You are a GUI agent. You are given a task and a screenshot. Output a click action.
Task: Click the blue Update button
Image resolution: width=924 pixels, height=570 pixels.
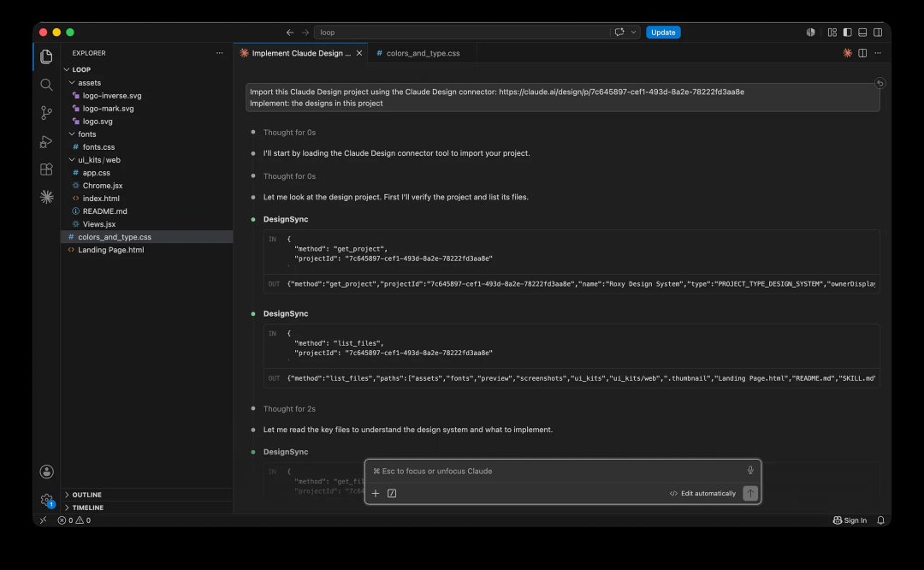pyautogui.click(x=663, y=33)
